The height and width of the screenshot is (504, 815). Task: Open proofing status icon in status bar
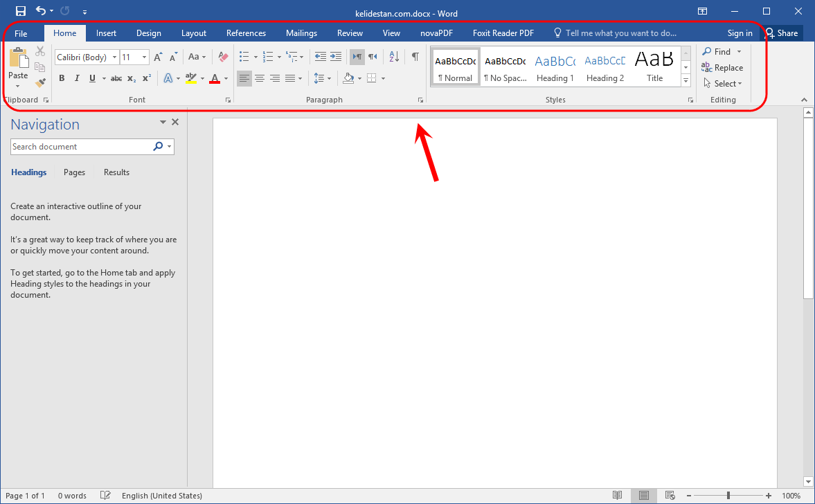pyautogui.click(x=105, y=495)
